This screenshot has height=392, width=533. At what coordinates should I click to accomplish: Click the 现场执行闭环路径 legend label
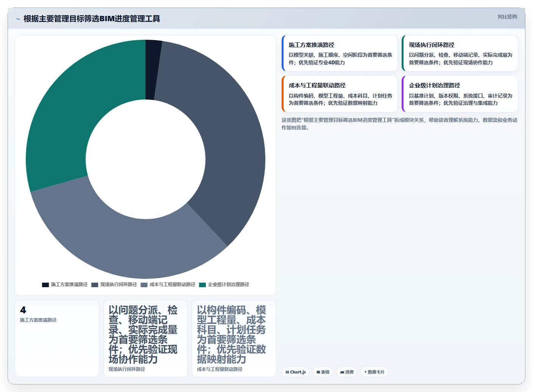point(118,285)
